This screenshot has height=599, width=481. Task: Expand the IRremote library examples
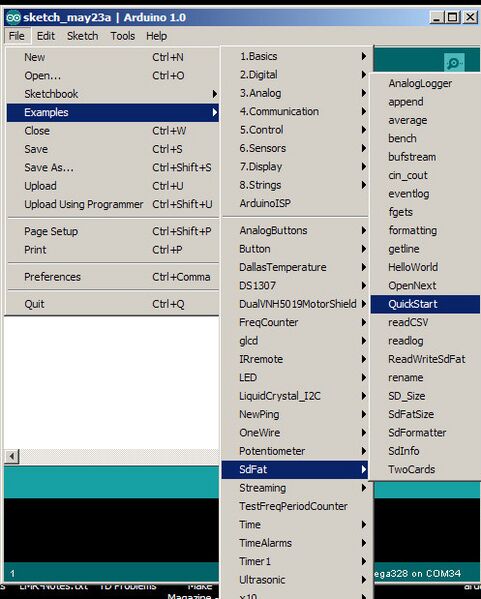(x=295, y=359)
